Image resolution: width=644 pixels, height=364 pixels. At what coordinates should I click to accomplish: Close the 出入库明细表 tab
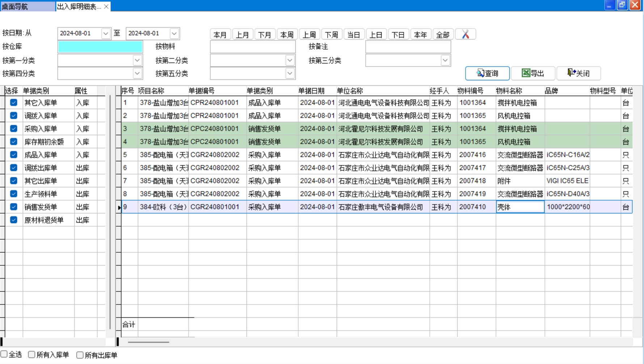pos(106,7)
